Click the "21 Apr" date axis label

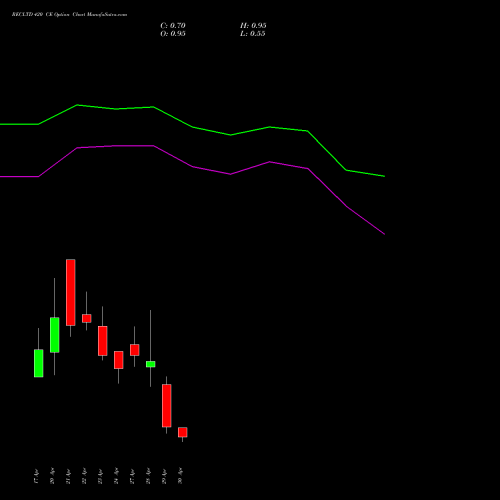[x=68, y=476]
